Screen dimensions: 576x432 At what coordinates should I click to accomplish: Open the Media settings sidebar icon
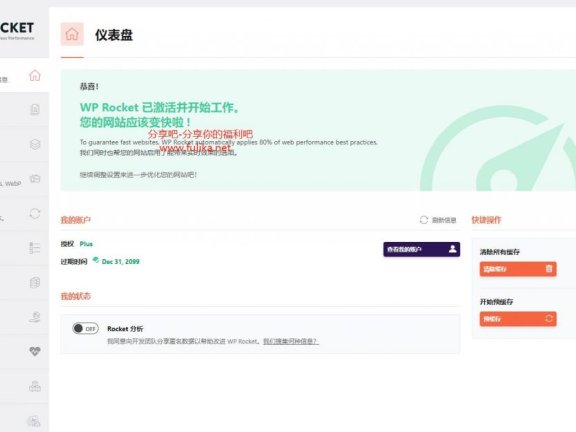[35, 179]
